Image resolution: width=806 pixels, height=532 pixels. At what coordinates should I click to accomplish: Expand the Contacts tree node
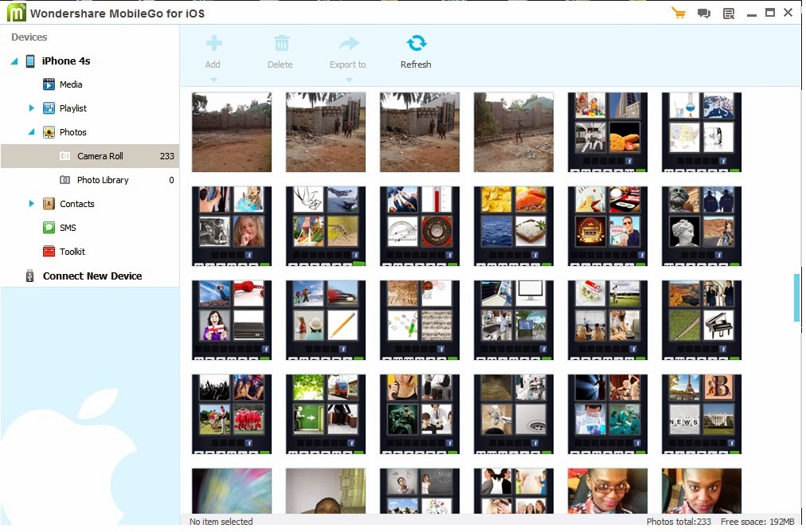tap(31, 204)
